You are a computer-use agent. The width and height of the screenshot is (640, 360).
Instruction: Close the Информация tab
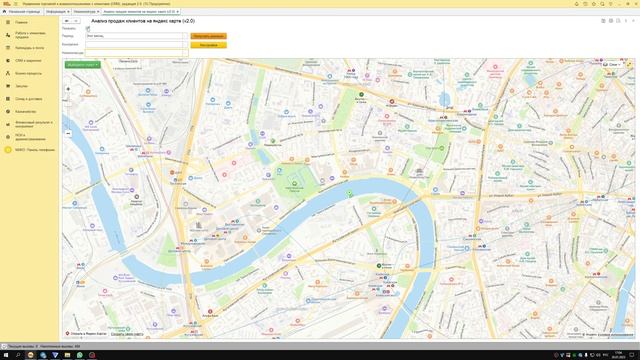point(68,12)
